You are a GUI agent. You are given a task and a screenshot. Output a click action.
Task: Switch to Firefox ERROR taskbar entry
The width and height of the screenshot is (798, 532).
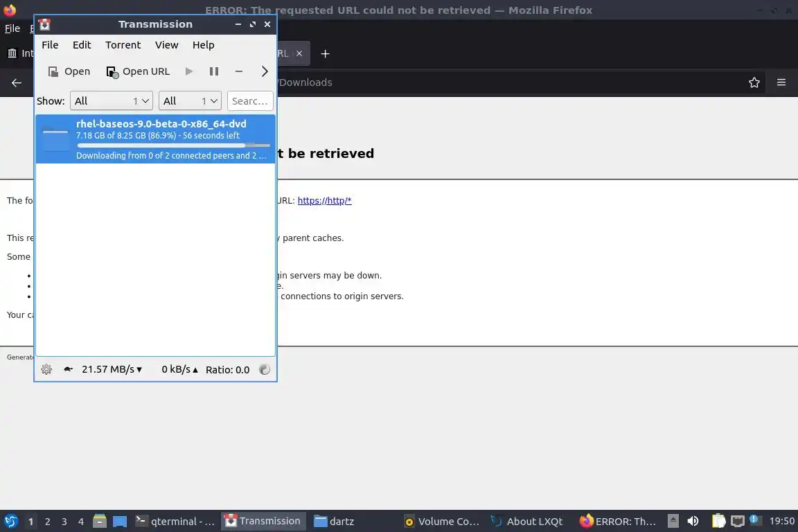click(618, 522)
